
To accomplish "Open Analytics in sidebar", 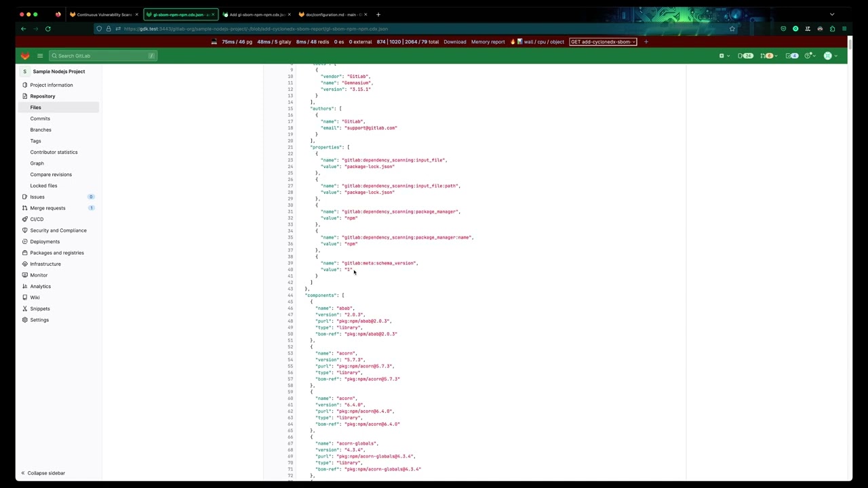I will coord(59,286).
